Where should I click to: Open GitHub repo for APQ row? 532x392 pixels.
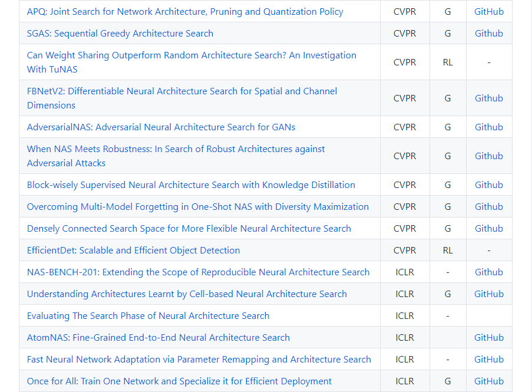pyautogui.click(x=489, y=12)
